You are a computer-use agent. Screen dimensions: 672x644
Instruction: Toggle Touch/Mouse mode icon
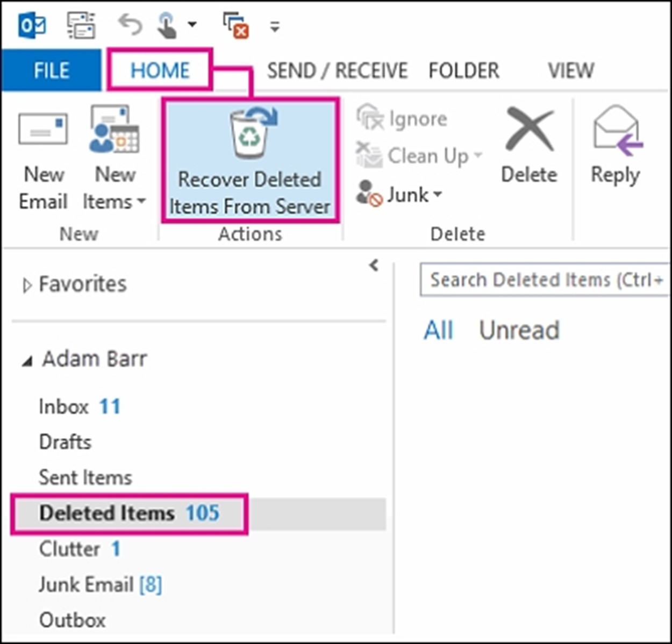(x=167, y=25)
